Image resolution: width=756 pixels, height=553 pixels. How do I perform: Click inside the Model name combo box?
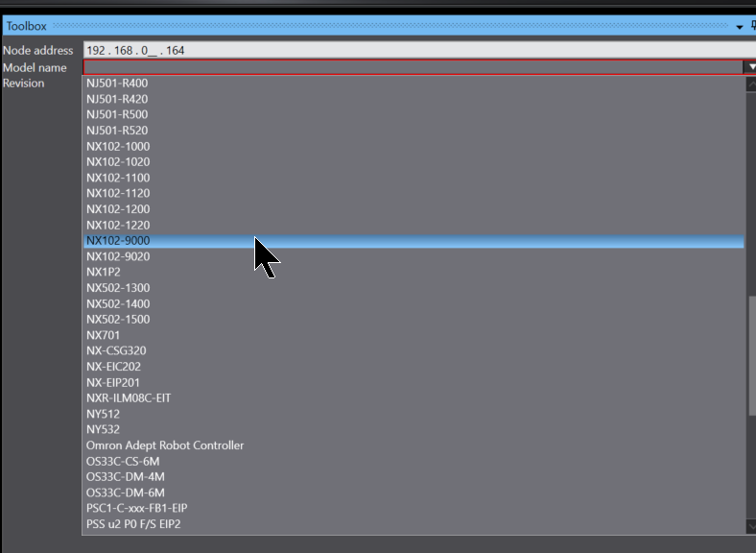click(413, 67)
